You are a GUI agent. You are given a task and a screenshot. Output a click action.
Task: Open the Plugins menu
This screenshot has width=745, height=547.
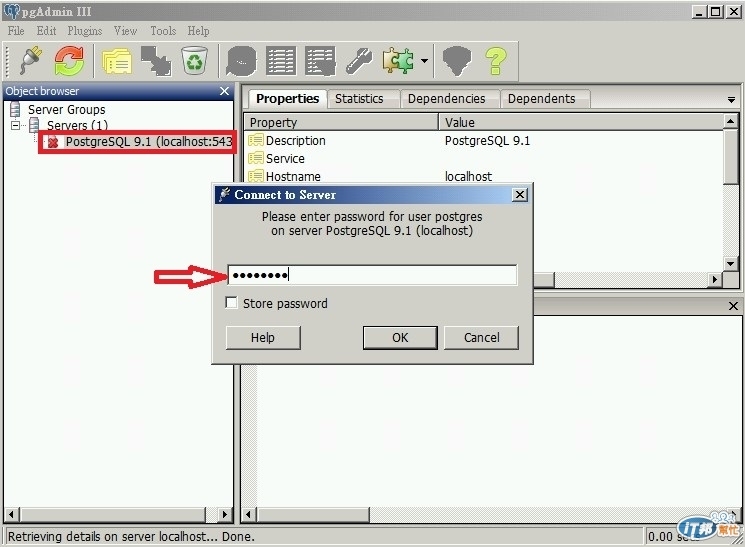click(x=85, y=31)
